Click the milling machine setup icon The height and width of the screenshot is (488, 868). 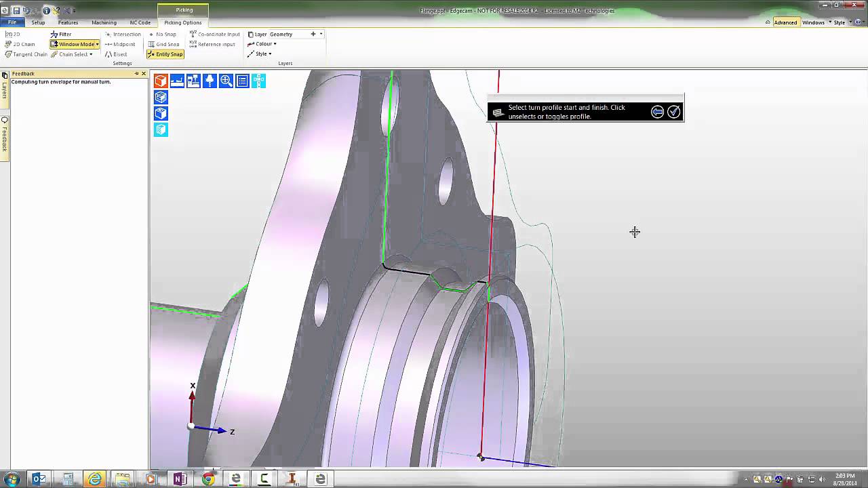(x=193, y=81)
